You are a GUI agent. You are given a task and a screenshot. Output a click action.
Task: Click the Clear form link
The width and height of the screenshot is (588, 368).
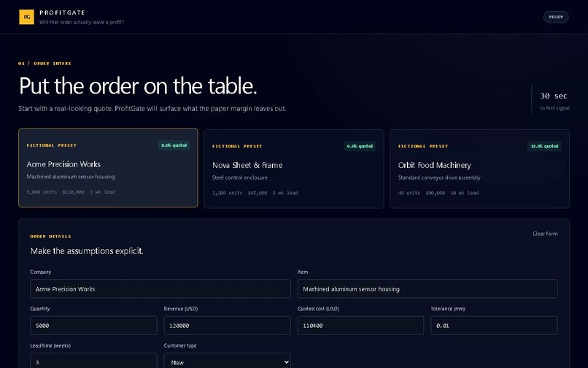pyautogui.click(x=545, y=234)
